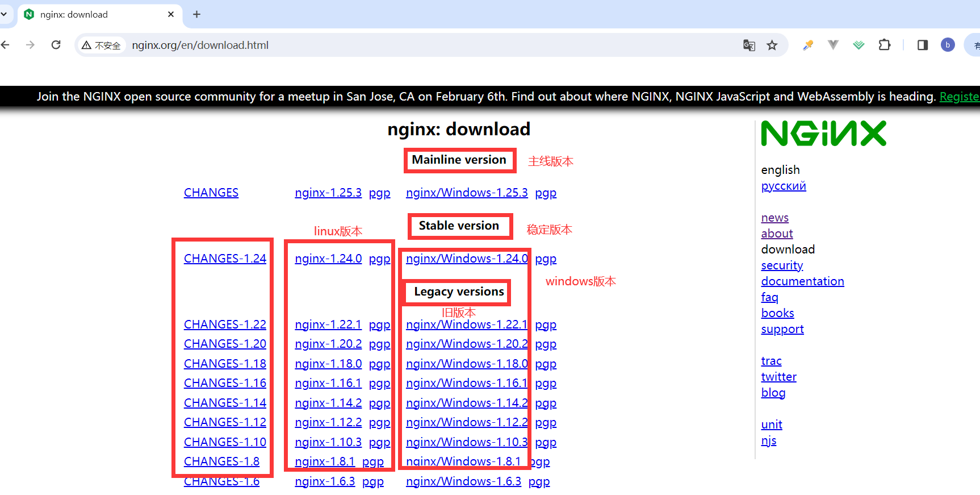The width and height of the screenshot is (980, 495).
Task: Open CHANGES-1.24 link
Action: [225, 259]
